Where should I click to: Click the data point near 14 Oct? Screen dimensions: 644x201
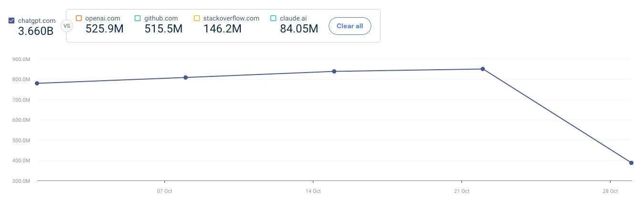[334, 72]
